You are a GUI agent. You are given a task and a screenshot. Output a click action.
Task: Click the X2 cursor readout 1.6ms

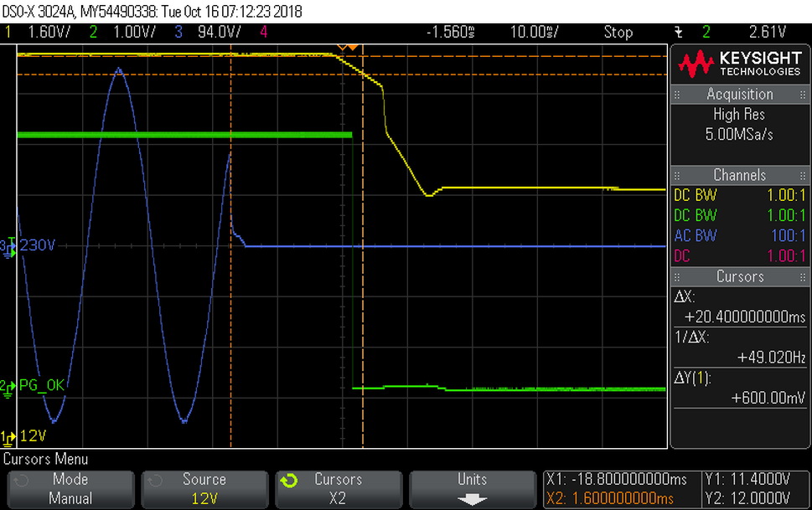coord(610,498)
